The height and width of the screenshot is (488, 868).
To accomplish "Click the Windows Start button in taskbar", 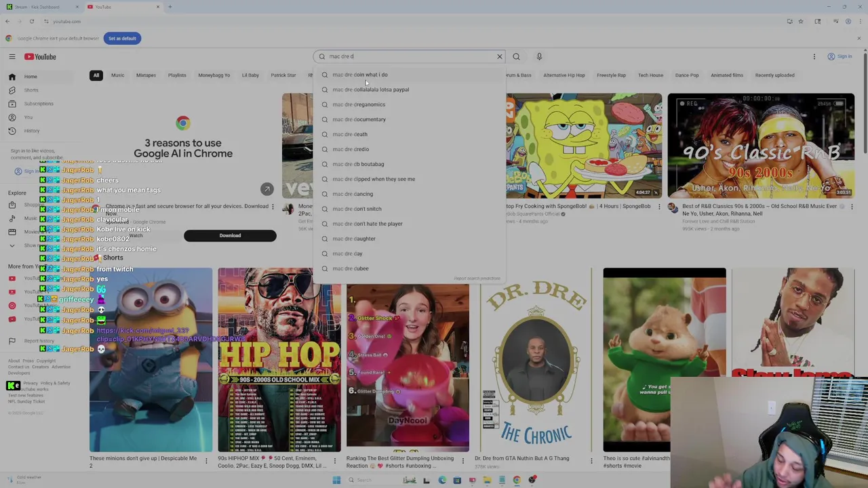I will [x=336, y=480].
